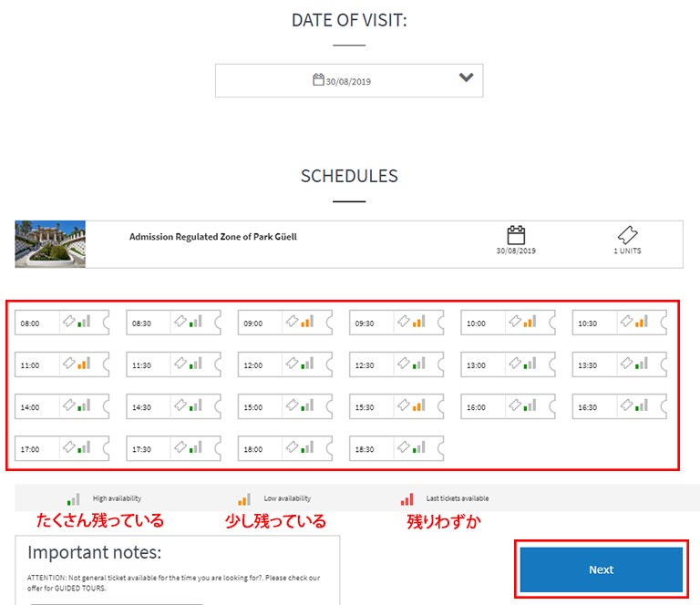Click the green High availability legend icon
Viewport: 700px width, 605px height.
(73, 499)
